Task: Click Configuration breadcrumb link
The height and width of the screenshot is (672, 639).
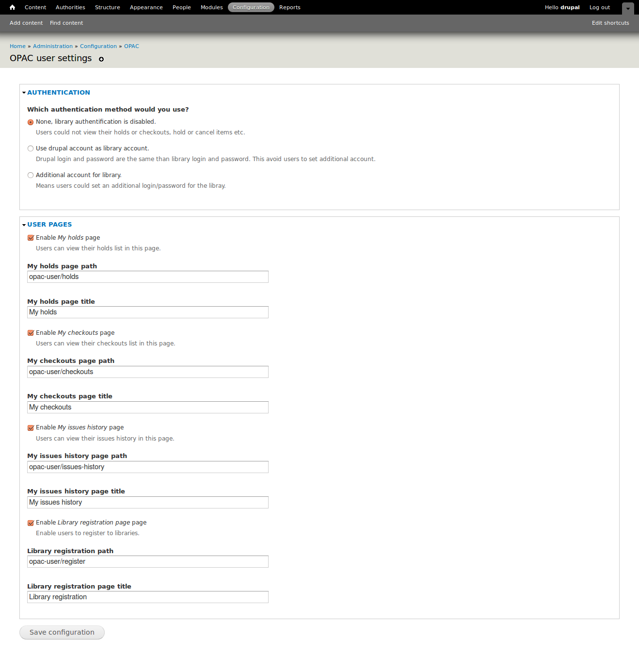Action: (x=98, y=46)
